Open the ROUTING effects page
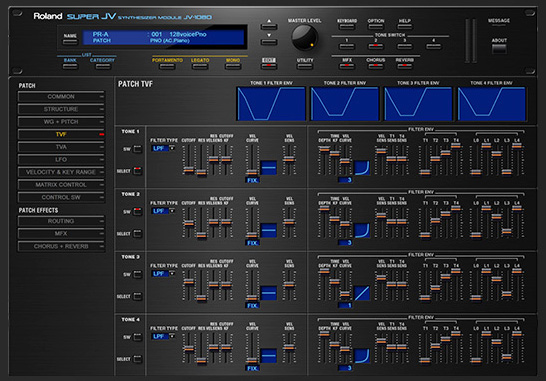The height and width of the screenshot is (381, 546). pos(61,221)
